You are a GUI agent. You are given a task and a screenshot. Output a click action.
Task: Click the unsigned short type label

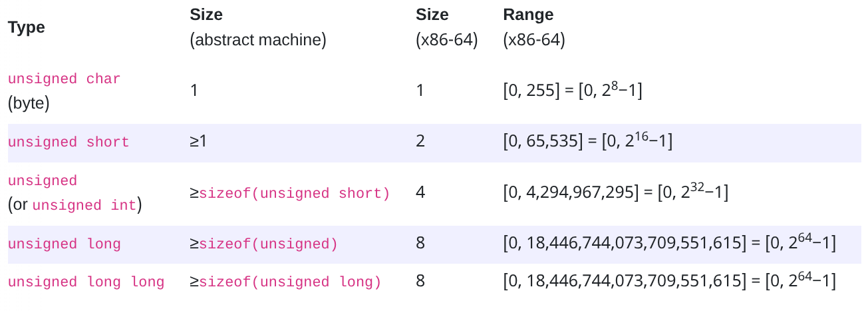69,143
